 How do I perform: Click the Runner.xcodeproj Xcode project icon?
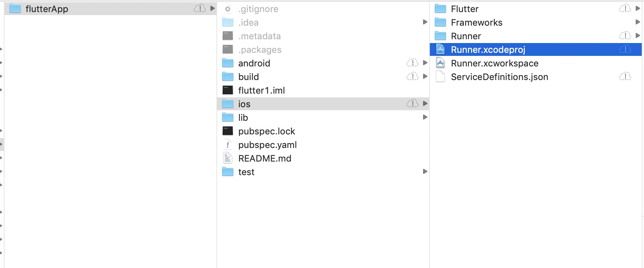440,49
